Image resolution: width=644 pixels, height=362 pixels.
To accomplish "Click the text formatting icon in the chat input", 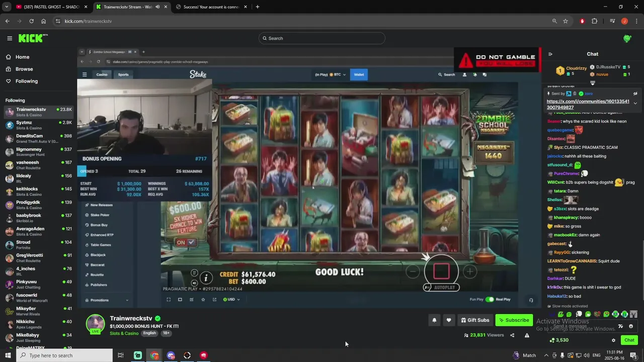I will [621, 326].
